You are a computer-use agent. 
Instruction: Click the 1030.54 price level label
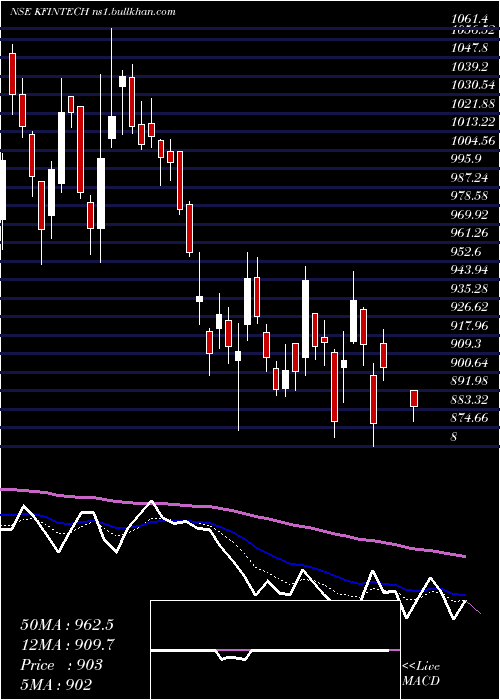coord(473,85)
